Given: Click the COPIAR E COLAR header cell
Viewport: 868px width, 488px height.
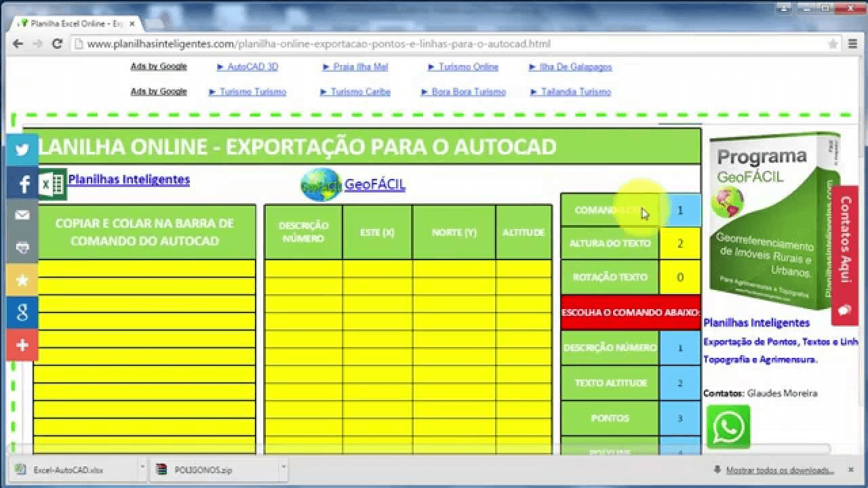Looking at the screenshot, I should pyautogui.click(x=146, y=232).
